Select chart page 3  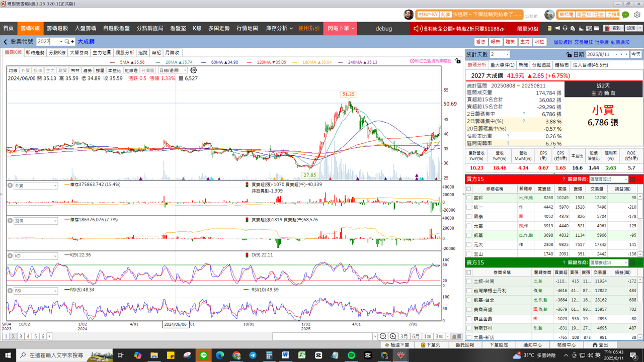point(21,336)
